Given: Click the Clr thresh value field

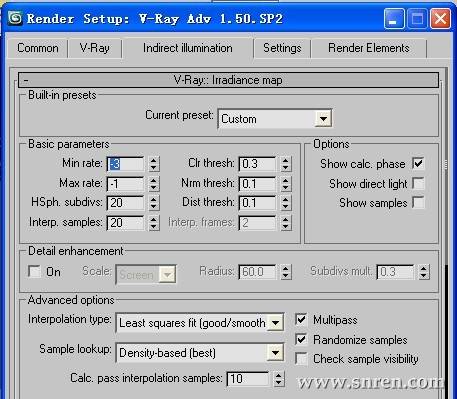Looking at the screenshot, I should click(x=257, y=164).
